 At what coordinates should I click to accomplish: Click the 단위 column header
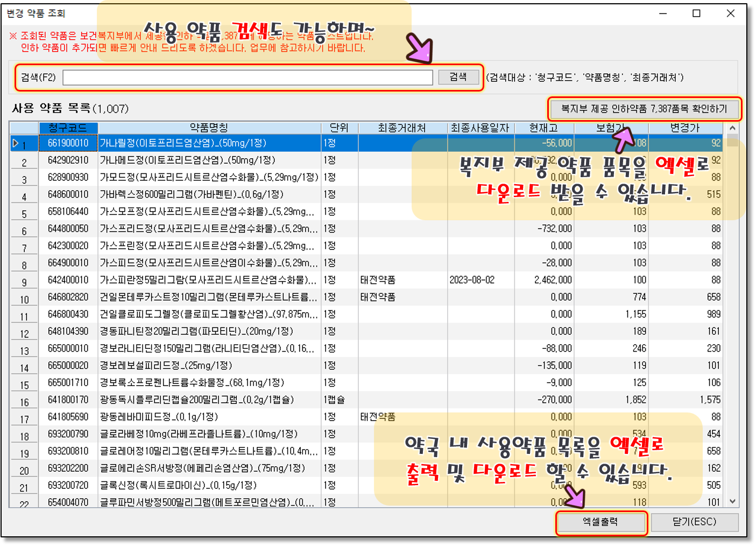click(x=339, y=128)
